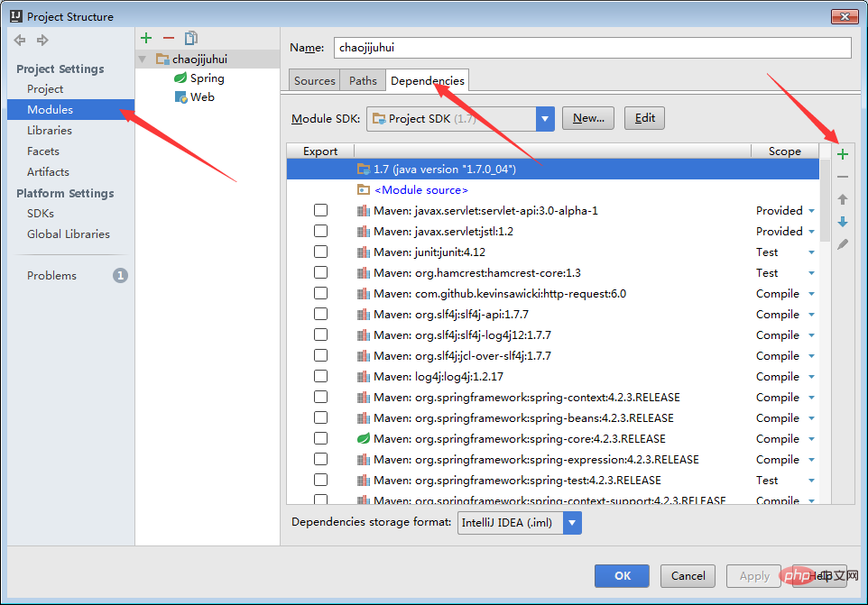Select the Spring facet leaf icon
Viewport: 868px width, 605px height.
tap(180, 78)
